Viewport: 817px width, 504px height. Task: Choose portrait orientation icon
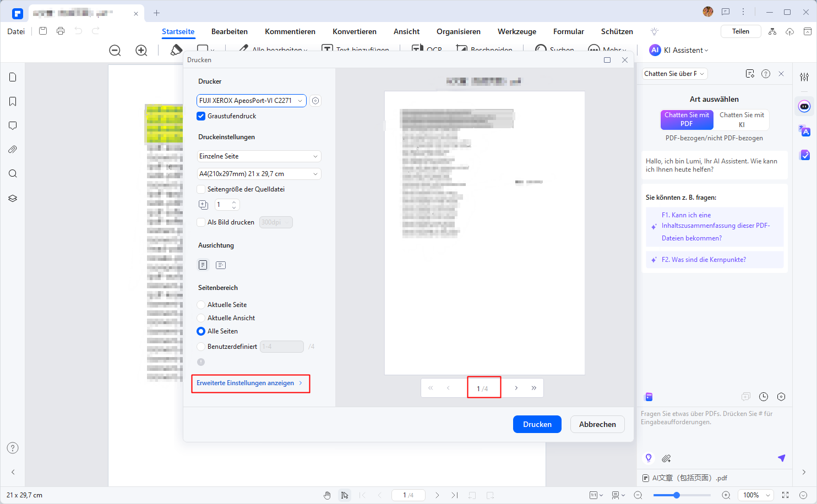click(203, 265)
